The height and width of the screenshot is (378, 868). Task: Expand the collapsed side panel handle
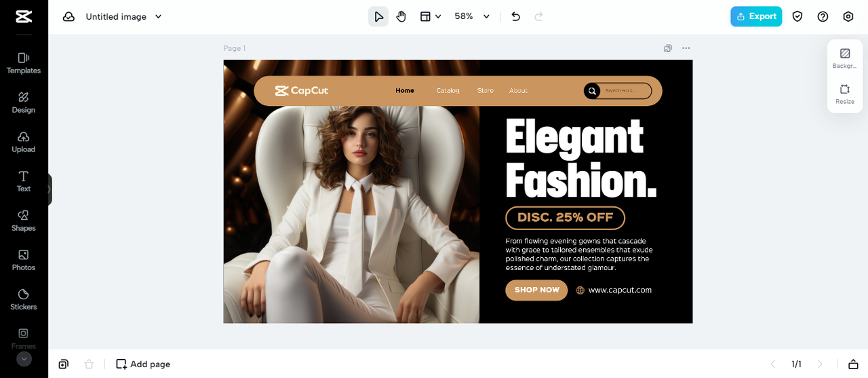pyautogui.click(x=50, y=190)
